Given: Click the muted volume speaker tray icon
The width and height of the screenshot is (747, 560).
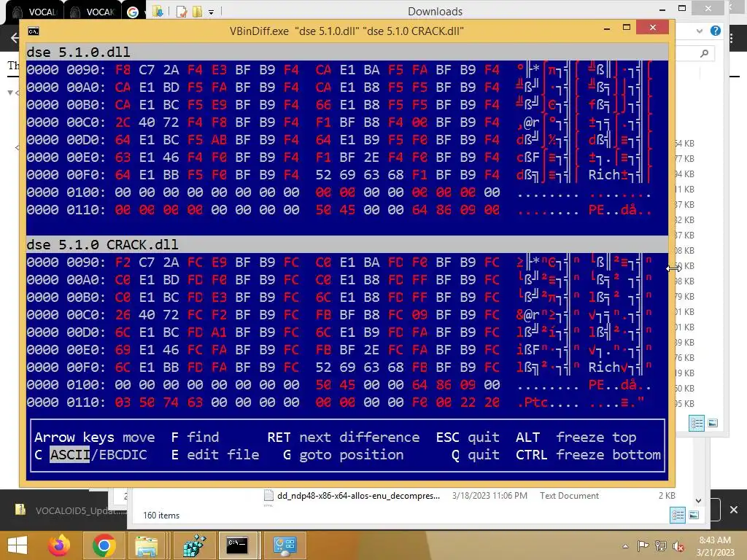Looking at the screenshot, I should coord(678,545).
